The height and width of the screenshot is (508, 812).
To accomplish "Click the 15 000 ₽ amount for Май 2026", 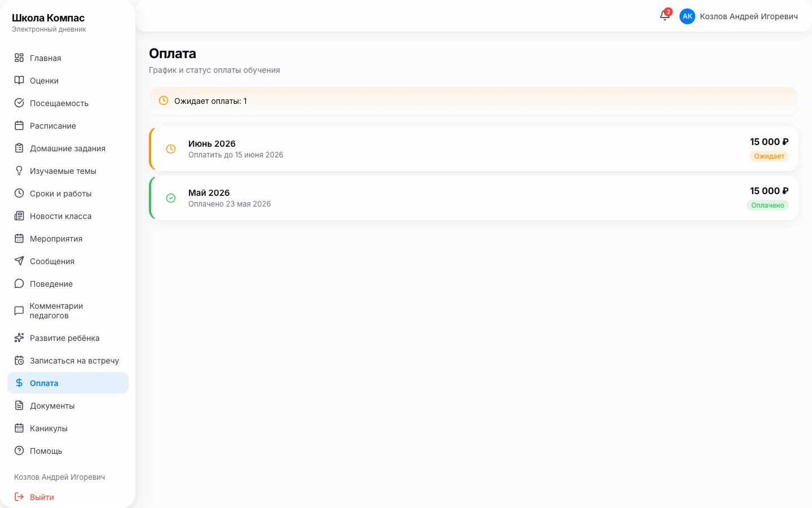I will click(x=769, y=191).
